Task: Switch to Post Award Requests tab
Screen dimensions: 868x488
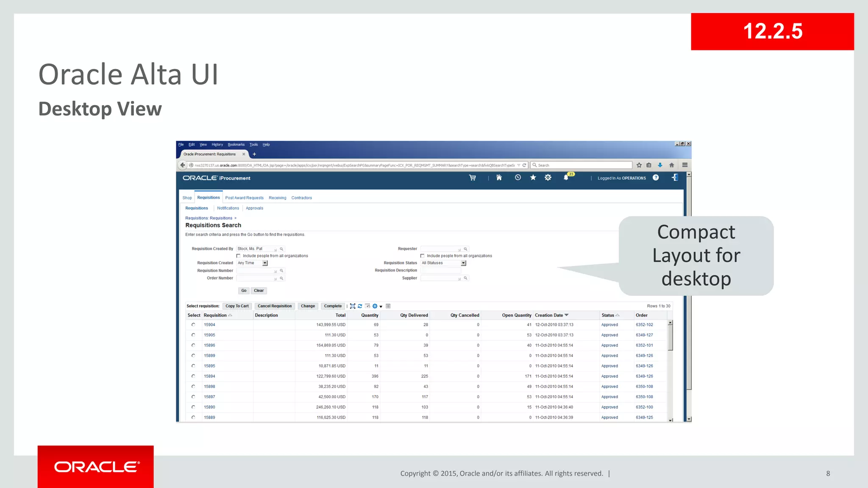Action: (x=244, y=198)
